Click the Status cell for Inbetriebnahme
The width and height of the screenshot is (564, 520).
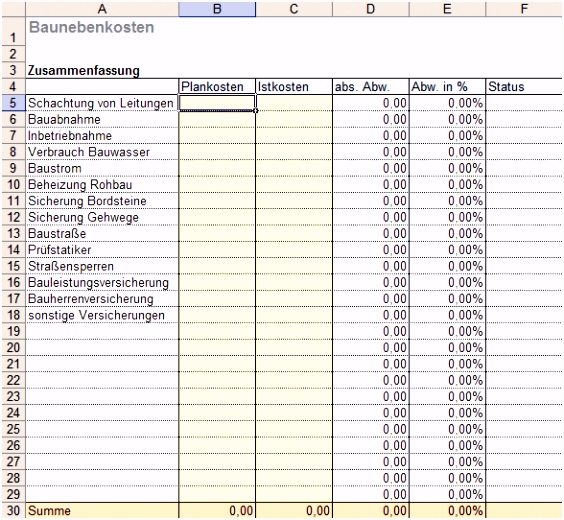click(524, 136)
